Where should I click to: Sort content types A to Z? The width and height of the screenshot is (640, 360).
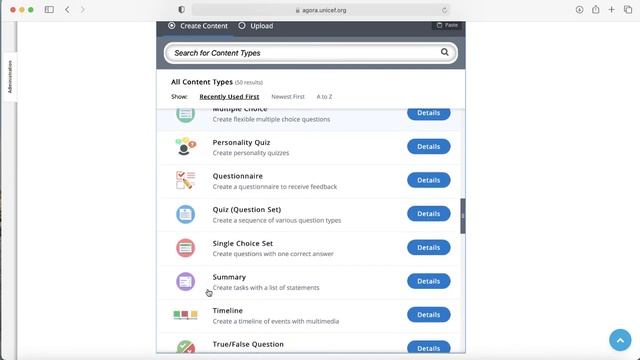324,97
